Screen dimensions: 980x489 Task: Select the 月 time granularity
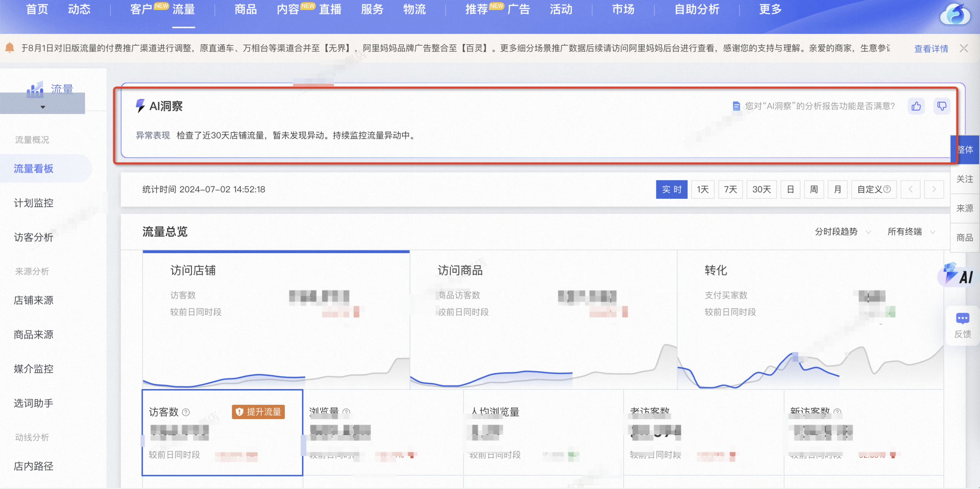click(837, 189)
